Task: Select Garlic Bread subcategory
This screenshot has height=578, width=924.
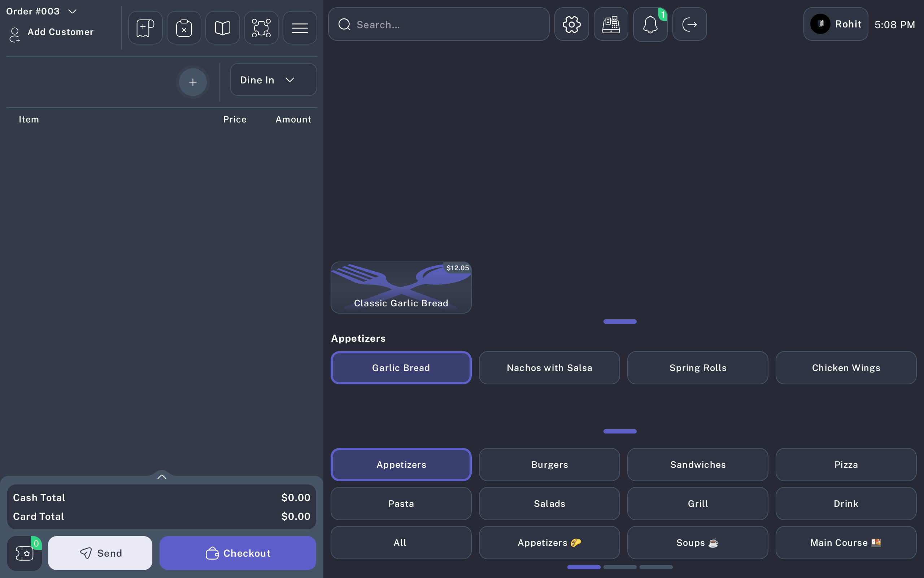Action: pyautogui.click(x=401, y=368)
